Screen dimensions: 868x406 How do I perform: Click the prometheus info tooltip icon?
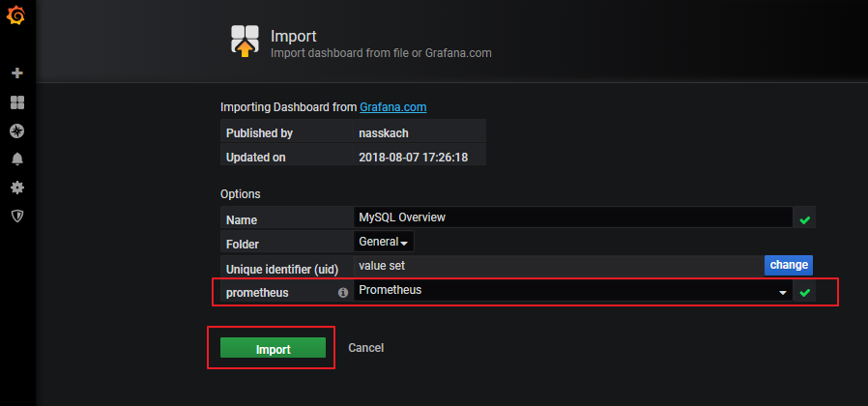click(x=343, y=293)
